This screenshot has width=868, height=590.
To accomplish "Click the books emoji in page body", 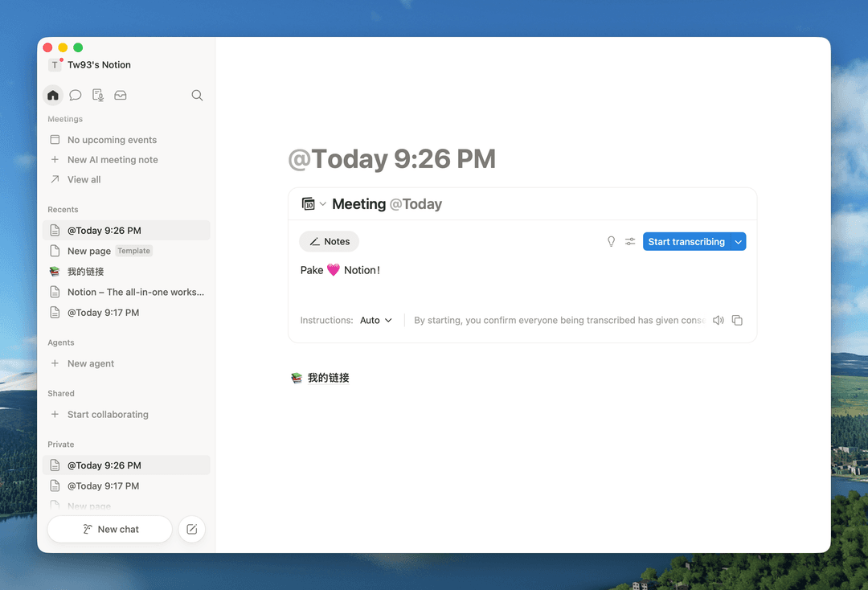I will point(297,378).
